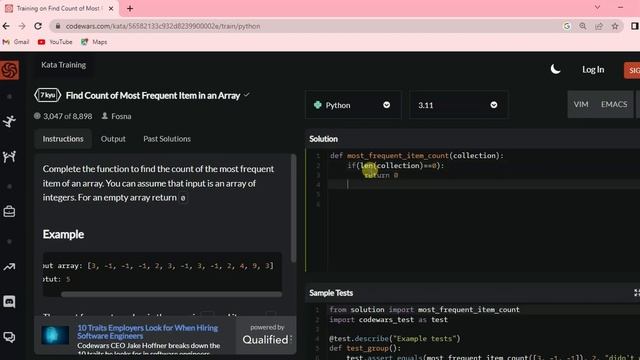Enable VIM editor mode

click(581, 104)
